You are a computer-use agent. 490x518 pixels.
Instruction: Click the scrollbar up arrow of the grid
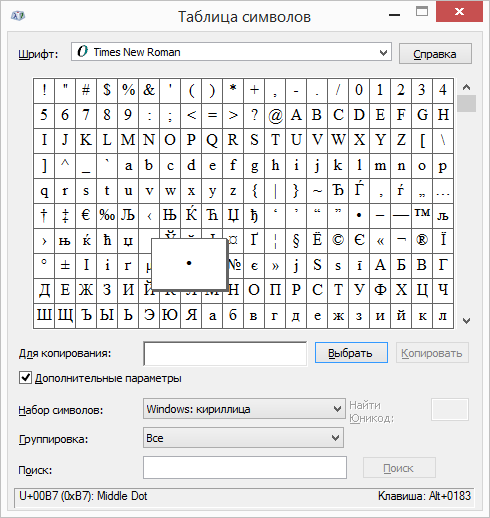[466, 87]
